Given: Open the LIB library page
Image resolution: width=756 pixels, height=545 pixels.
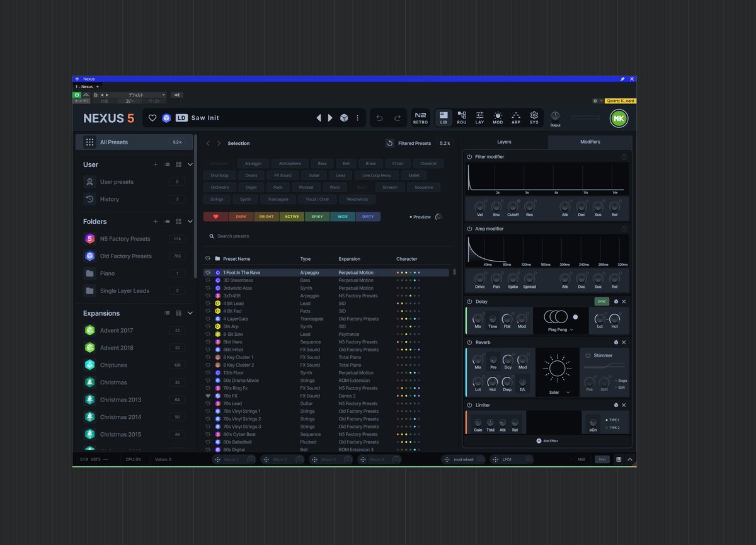Looking at the screenshot, I should [x=444, y=118].
